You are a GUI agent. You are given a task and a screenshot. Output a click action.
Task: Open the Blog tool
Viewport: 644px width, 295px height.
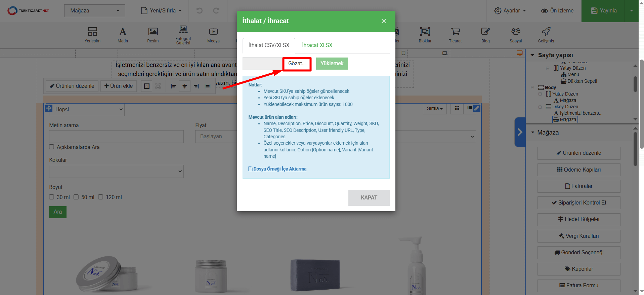point(485,35)
